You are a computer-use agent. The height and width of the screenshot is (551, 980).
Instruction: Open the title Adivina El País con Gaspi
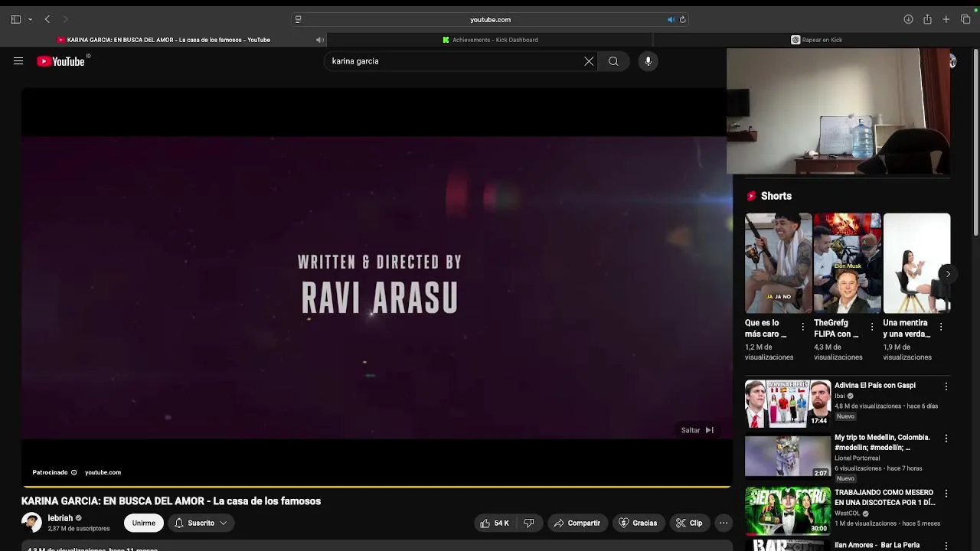pos(875,386)
